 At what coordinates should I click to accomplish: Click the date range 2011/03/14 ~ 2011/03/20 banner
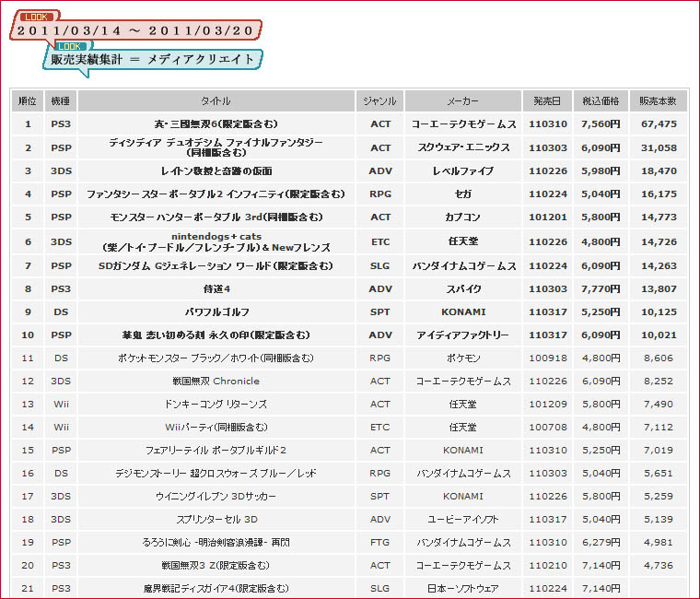[x=135, y=30]
